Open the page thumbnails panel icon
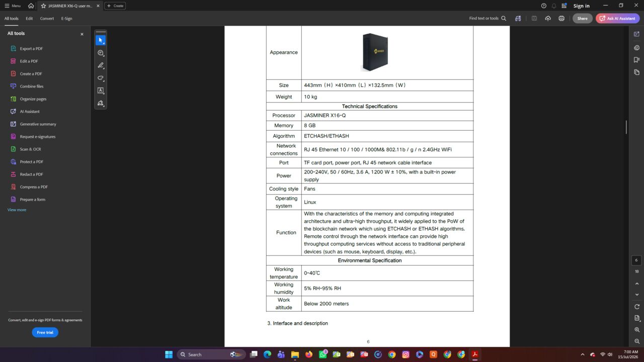 click(637, 72)
